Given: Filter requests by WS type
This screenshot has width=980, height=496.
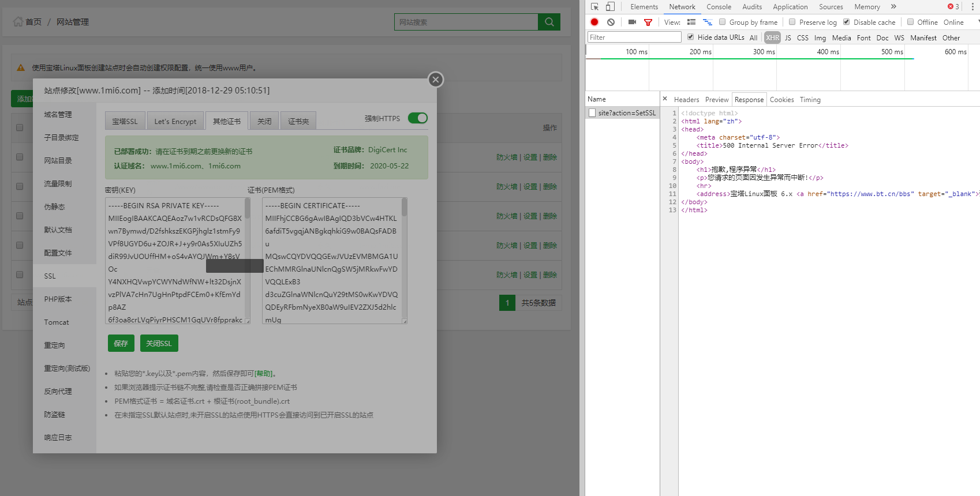Looking at the screenshot, I should click(899, 37).
